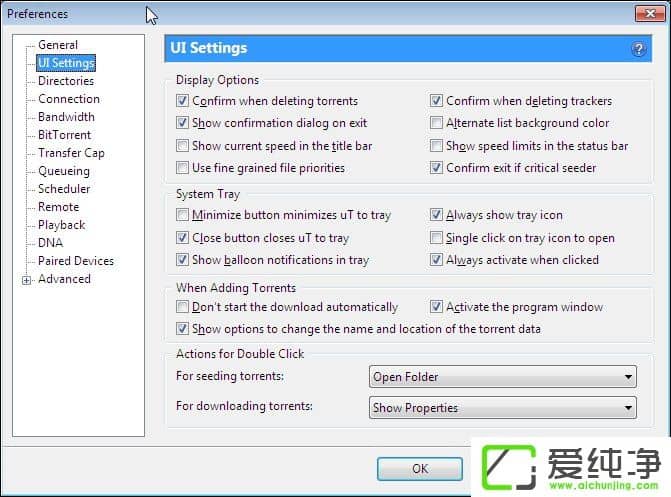Open DNA settings page
This screenshot has width=671, height=497.
point(50,243)
